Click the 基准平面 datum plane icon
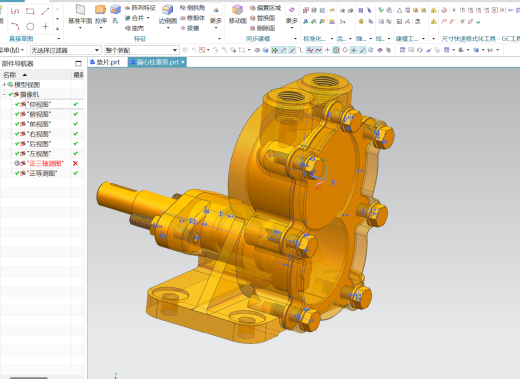Viewport: 520px width, 379px height. point(80,10)
